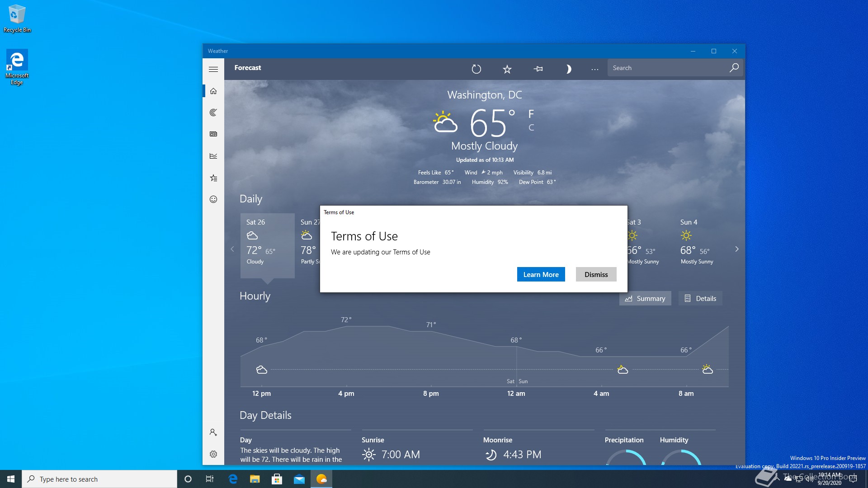The width and height of the screenshot is (868, 488).
Task: Open the hamburger navigation menu
Action: [213, 69]
